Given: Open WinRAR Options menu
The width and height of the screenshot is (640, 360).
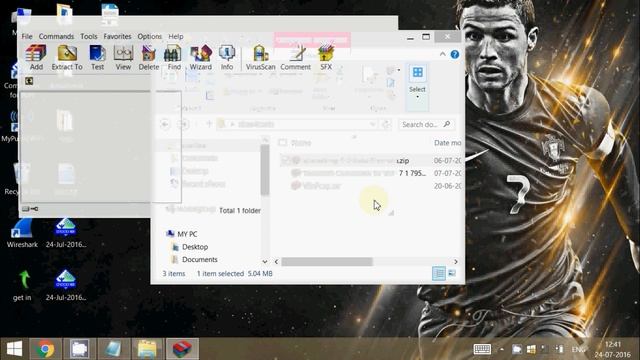Looking at the screenshot, I should tap(149, 36).
